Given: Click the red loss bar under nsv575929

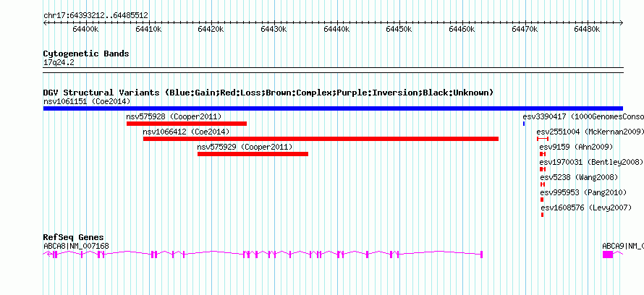Looking at the screenshot, I should click(253, 154).
